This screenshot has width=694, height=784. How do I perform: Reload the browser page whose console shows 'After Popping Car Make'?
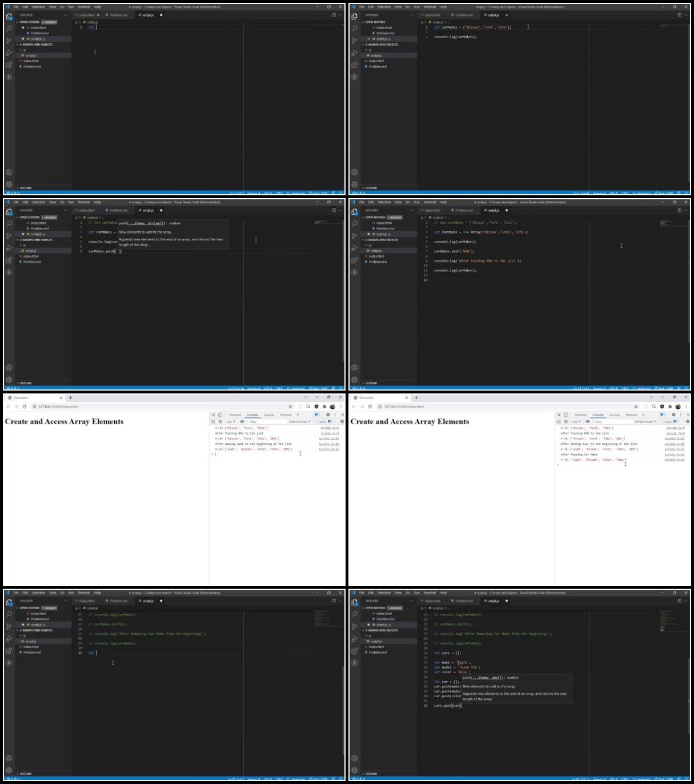tap(370, 407)
